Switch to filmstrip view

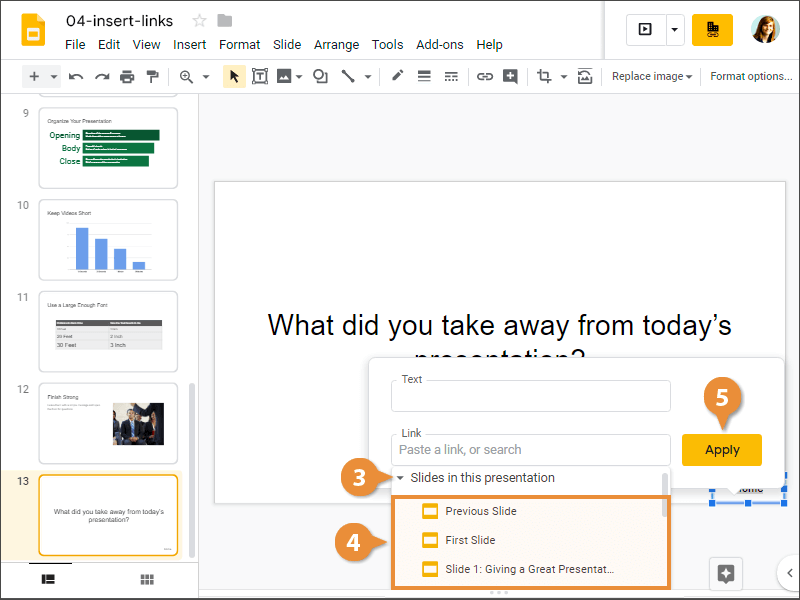click(47, 579)
